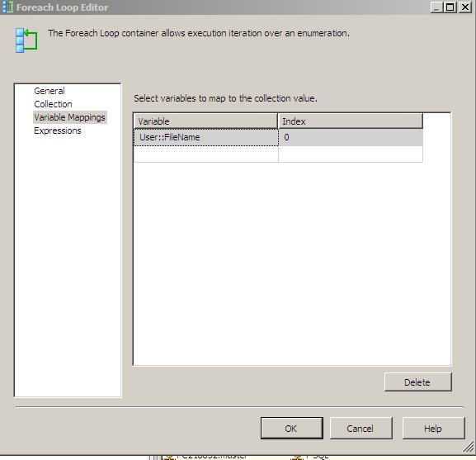This screenshot has height=460, width=476.
Task: Close the Foreach Loop Editor window
Action: [x=465, y=7]
